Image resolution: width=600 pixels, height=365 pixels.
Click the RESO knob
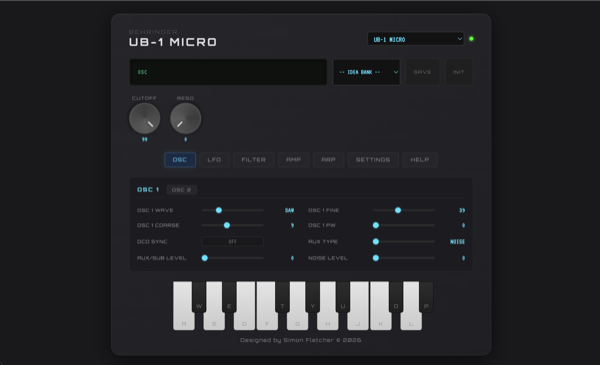pyautogui.click(x=186, y=118)
